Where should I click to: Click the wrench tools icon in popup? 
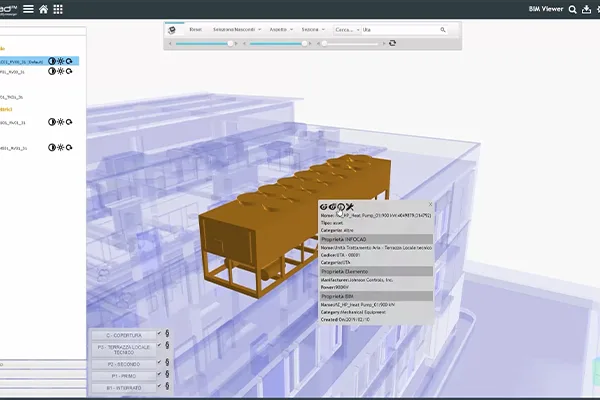point(350,207)
